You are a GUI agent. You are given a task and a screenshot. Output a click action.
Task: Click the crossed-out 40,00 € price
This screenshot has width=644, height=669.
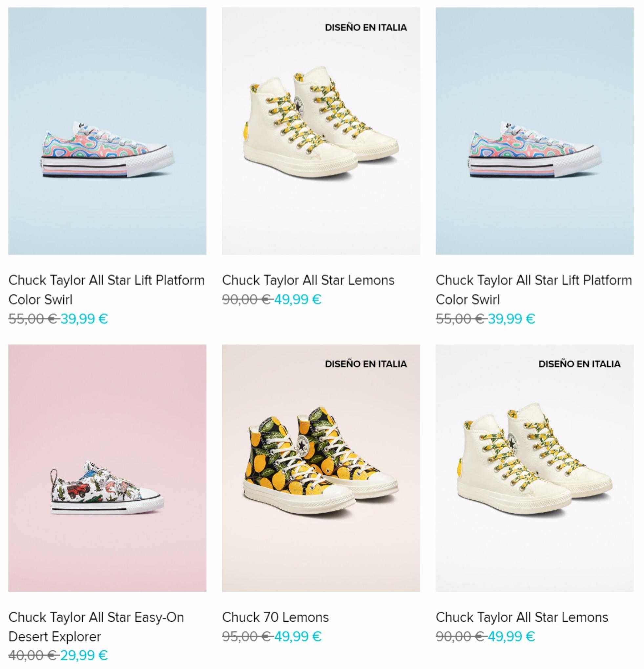click(x=32, y=655)
